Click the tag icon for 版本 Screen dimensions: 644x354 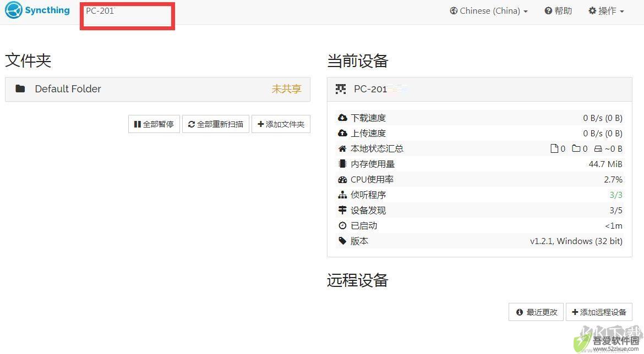[342, 241]
